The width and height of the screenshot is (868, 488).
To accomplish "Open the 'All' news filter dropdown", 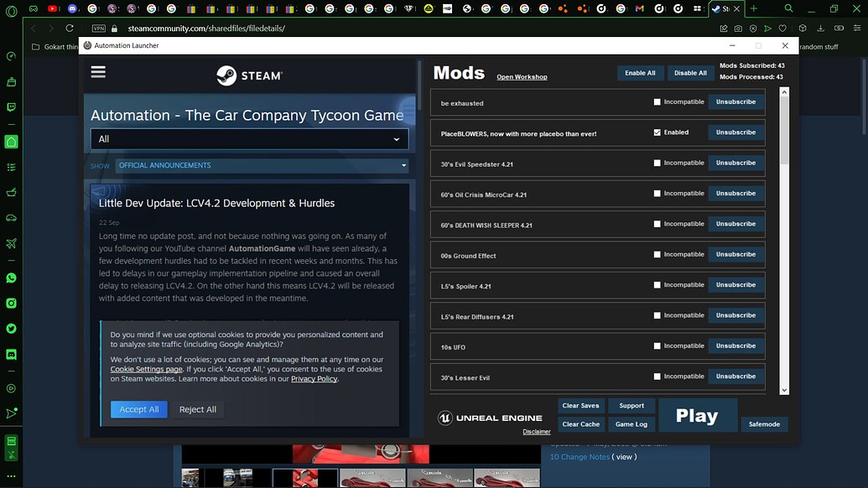I will (x=250, y=139).
